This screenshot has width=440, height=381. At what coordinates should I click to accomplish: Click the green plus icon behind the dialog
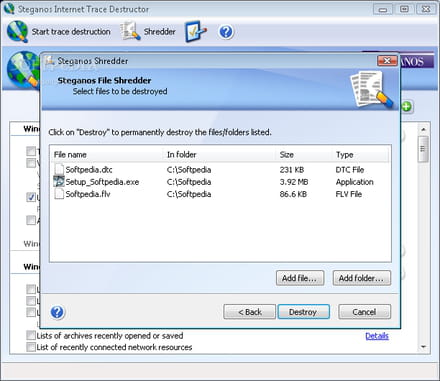(x=406, y=107)
